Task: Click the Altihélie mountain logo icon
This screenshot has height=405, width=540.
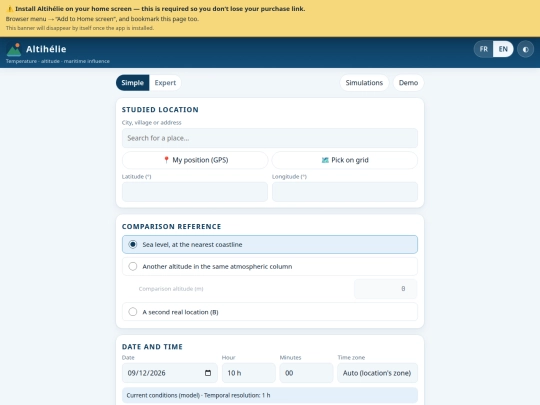Action: 14,49
